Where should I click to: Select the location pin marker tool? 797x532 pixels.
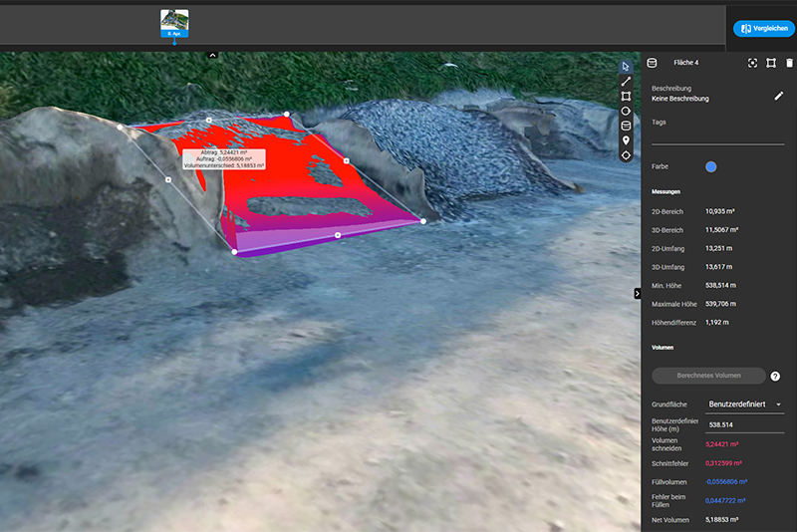626,140
